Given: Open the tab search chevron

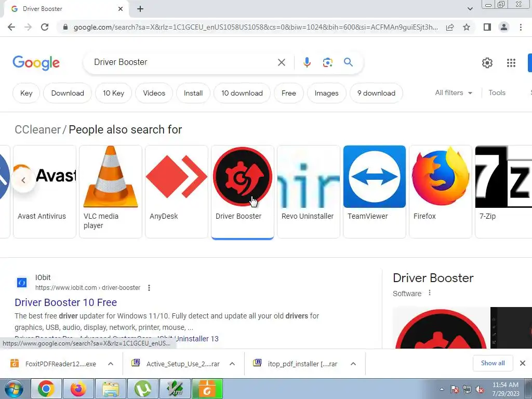Looking at the screenshot, I should tap(470, 9).
